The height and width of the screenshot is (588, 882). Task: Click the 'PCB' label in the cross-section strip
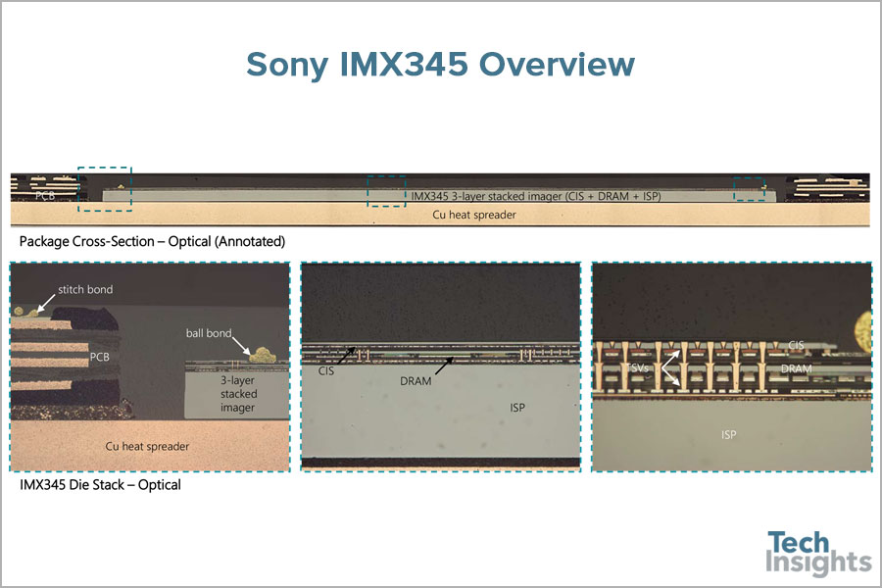point(45,196)
